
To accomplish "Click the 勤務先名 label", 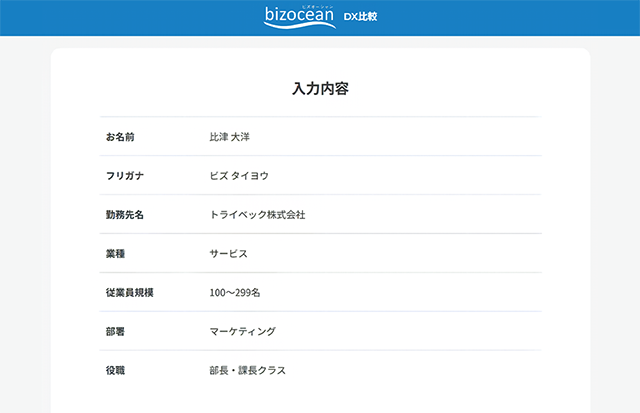I will point(125,215).
